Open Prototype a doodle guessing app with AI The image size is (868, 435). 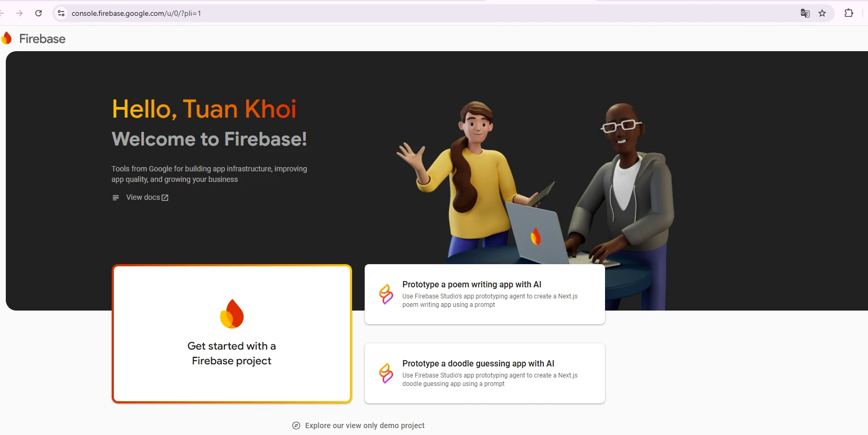pos(485,373)
